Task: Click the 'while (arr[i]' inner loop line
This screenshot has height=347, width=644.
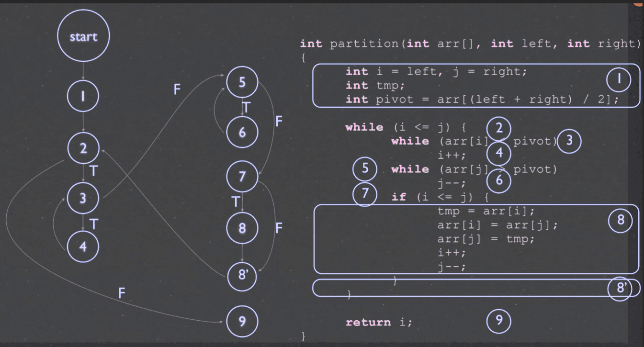Action: coord(475,141)
